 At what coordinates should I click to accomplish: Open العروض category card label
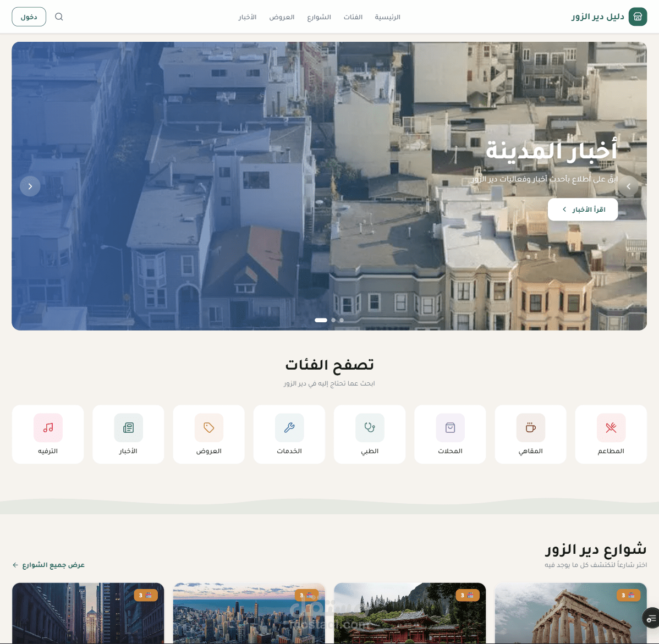tap(209, 451)
